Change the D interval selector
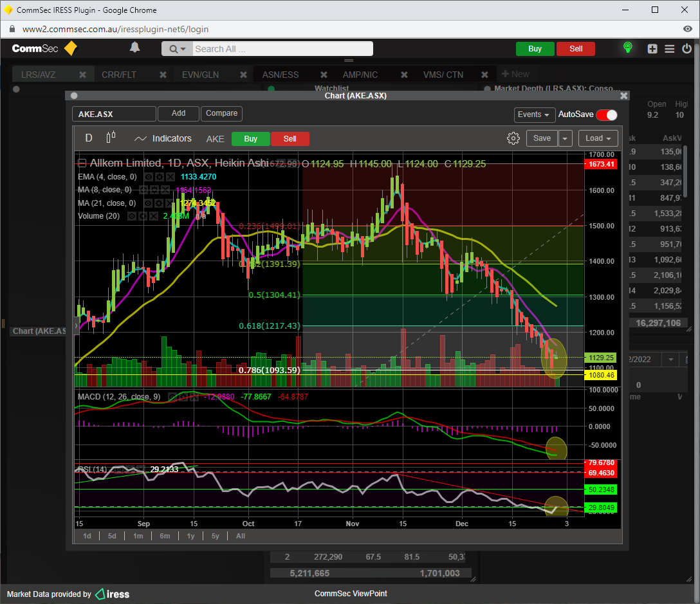This screenshot has width=700, height=604. pos(89,138)
